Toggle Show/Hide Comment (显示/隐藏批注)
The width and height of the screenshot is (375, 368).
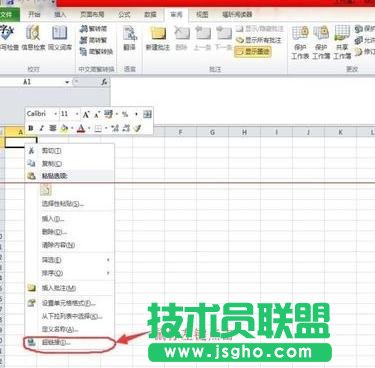point(260,29)
